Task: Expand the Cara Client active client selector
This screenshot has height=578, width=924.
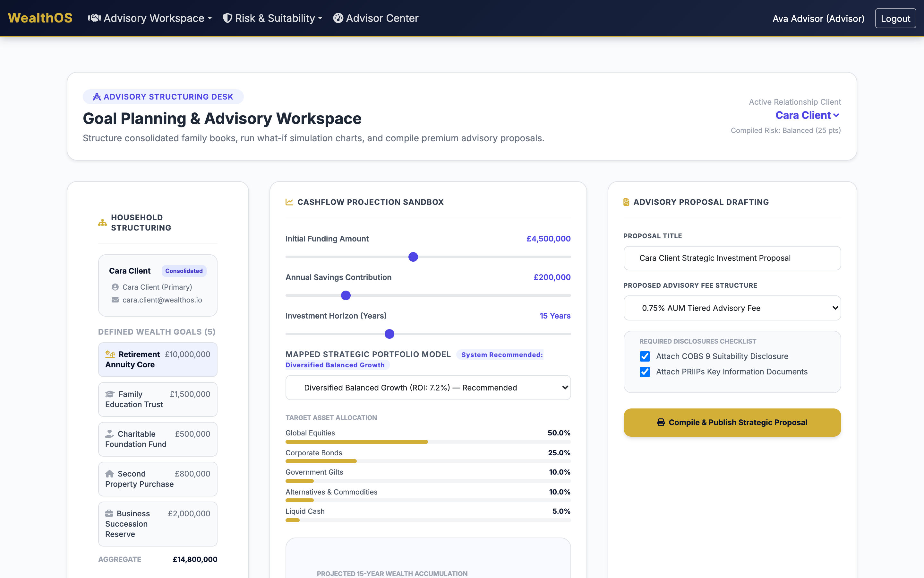Action: pos(808,115)
